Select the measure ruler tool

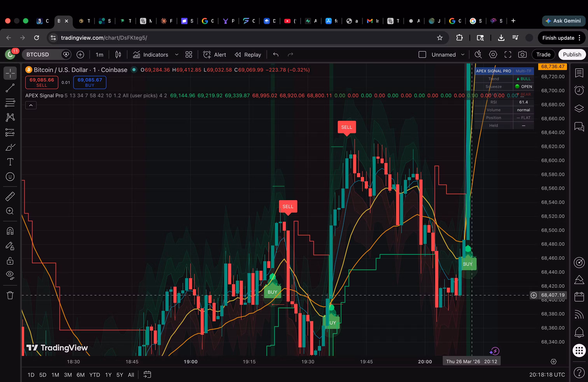coord(10,196)
